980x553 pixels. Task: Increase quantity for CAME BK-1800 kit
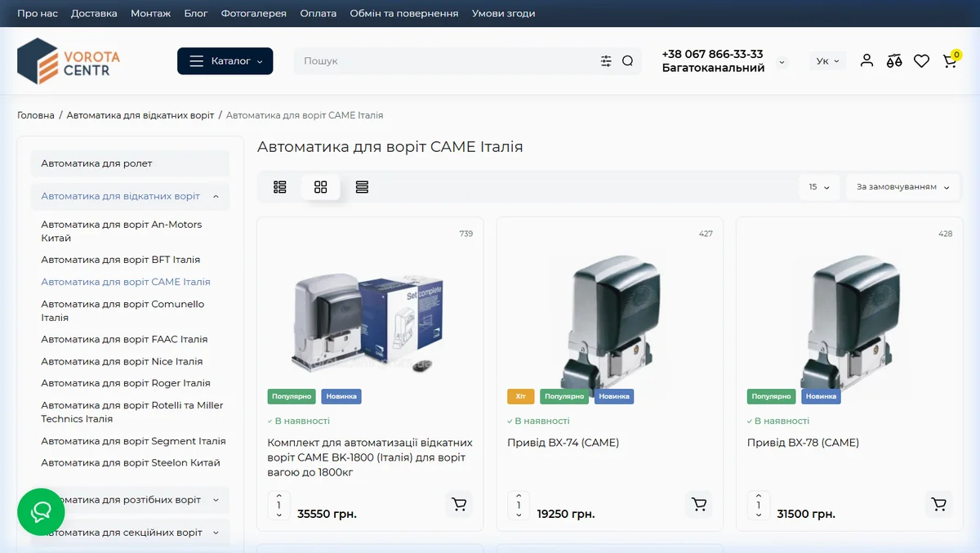point(279,495)
